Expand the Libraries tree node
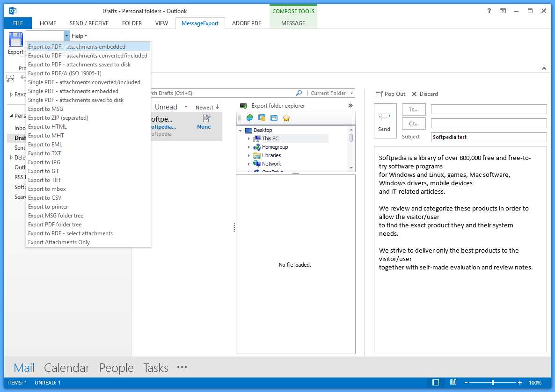This screenshot has width=555, height=392. tap(249, 156)
